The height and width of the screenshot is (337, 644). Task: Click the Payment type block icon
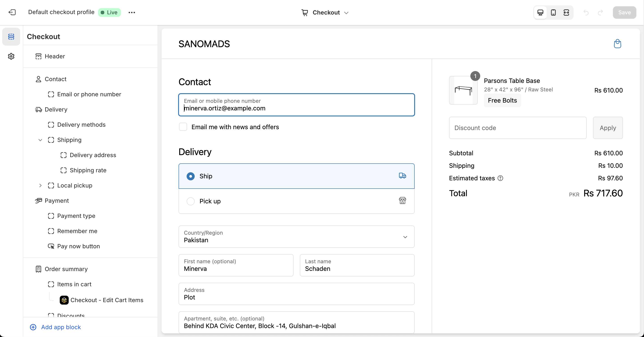coord(51,216)
